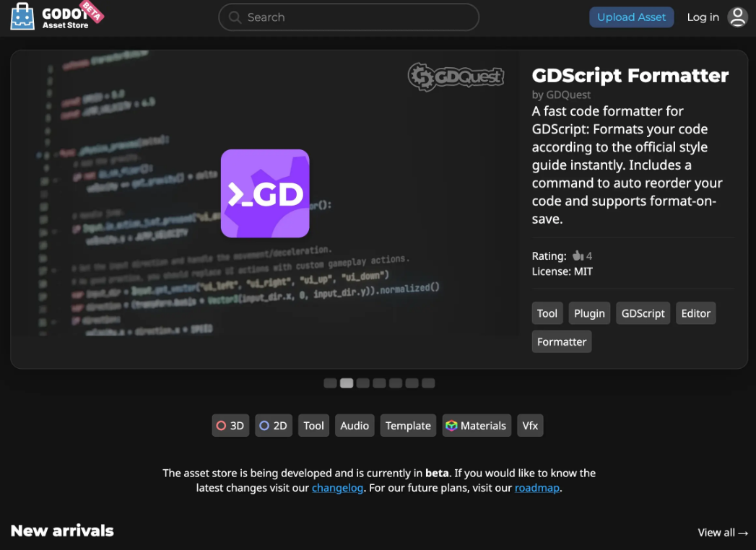The height and width of the screenshot is (550, 756).
Task: Jump to fourth carousel slide indicator
Action: [x=380, y=383]
